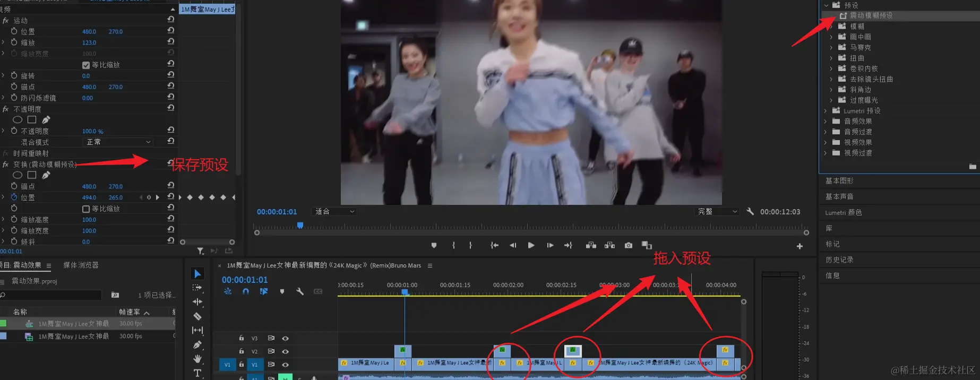Open the 标记 panel
980x380 pixels.
click(x=832, y=244)
